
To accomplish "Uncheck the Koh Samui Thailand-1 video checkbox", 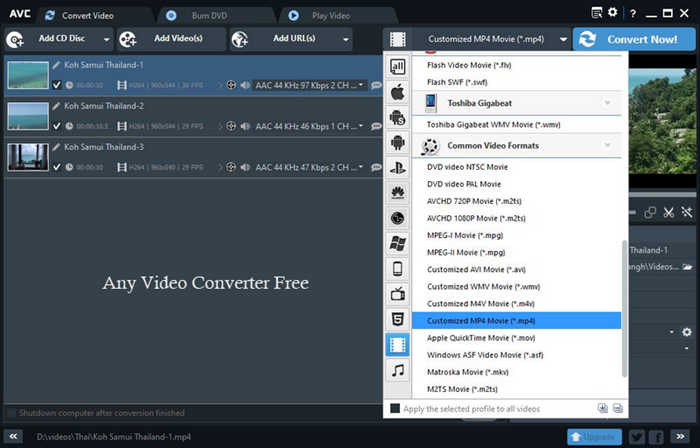I will tap(57, 85).
